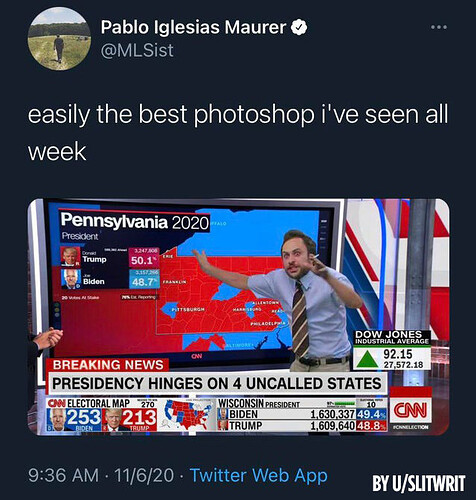Click the red BREAKING NEWS banner
This screenshot has height=500, width=476.
107,365
